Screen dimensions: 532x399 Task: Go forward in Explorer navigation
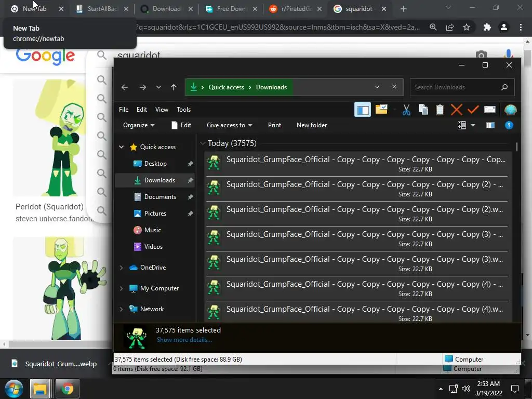[142, 87]
